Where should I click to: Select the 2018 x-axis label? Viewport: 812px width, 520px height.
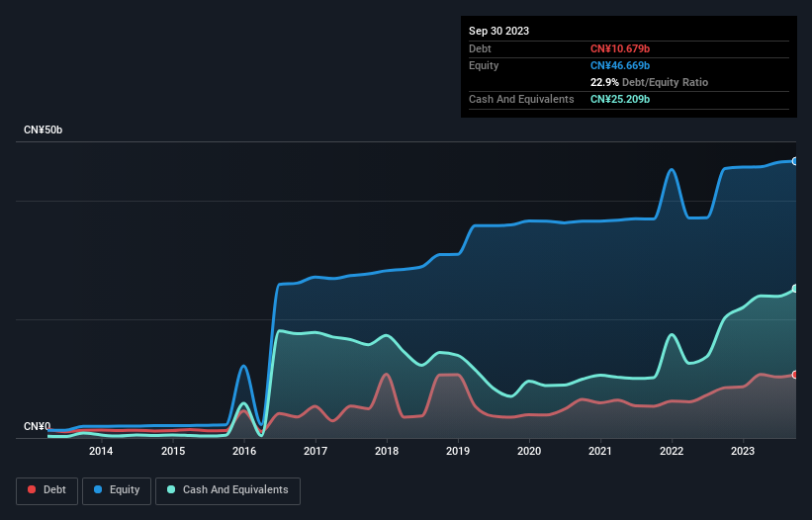[x=387, y=451]
